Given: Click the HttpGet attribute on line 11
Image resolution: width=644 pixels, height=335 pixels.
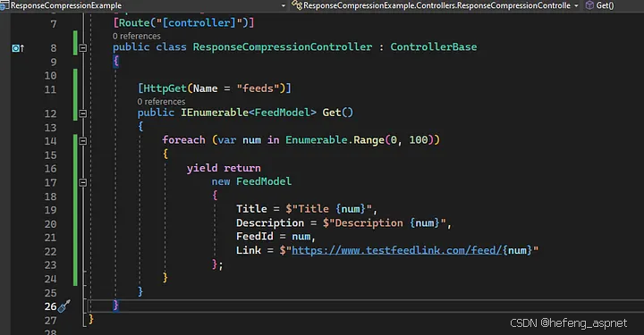Looking at the screenshot, I should coord(165,88).
